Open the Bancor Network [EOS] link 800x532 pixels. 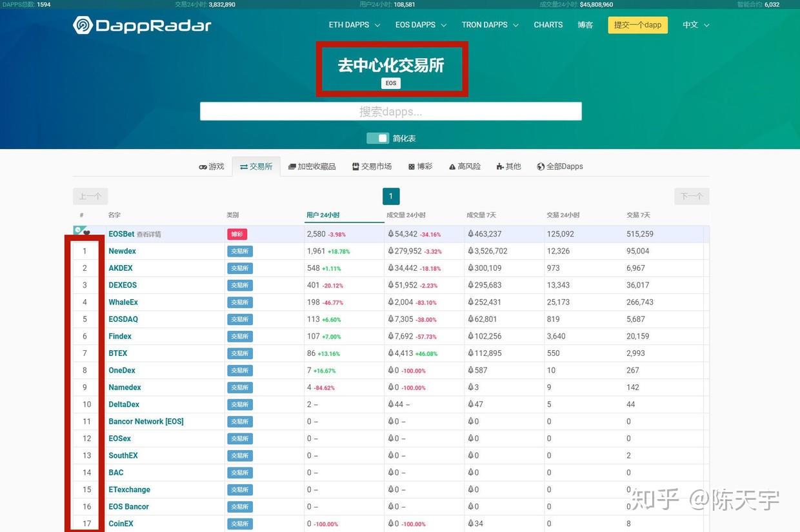[146, 422]
